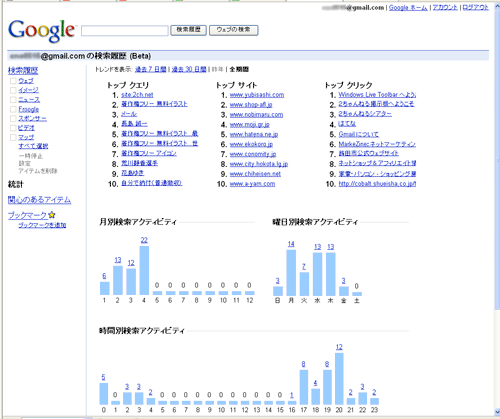Viewport: 500px width, 419px height.
Task: Click into the Google search text field
Action: click(125, 30)
